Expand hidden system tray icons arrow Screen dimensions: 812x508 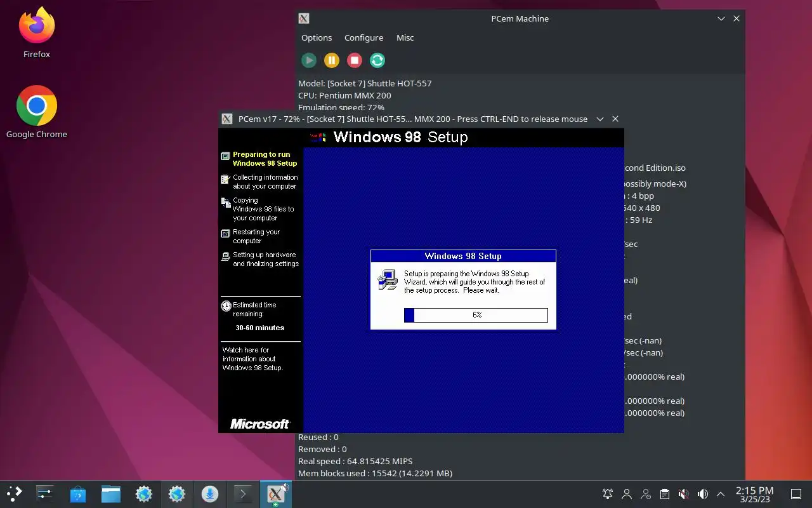[x=721, y=494]
